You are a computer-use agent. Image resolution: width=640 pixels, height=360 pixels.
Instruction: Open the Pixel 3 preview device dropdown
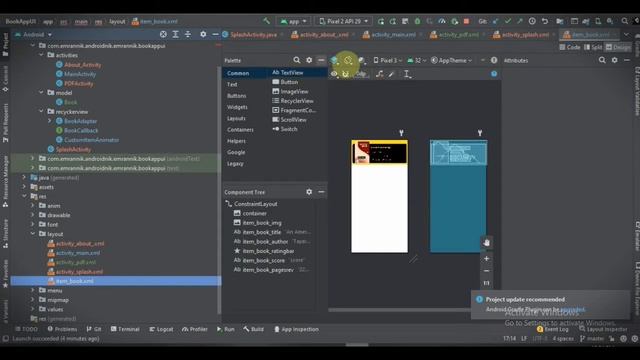[x=387, y=60]
